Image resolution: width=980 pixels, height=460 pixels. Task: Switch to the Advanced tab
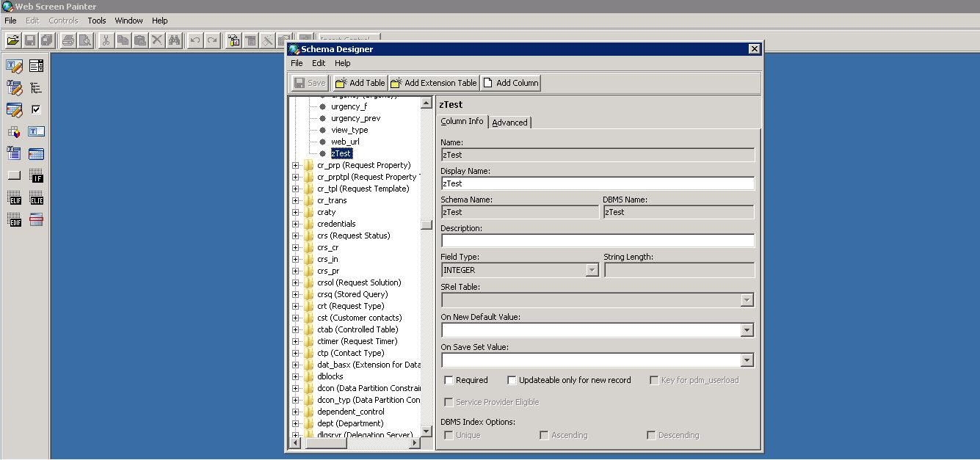[x=509, y=123]
